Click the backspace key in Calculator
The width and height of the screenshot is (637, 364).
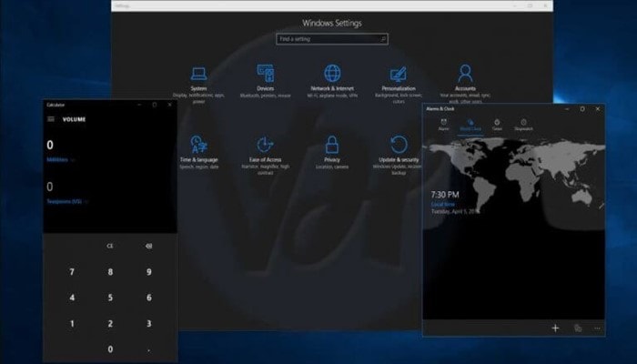(148, 246)
